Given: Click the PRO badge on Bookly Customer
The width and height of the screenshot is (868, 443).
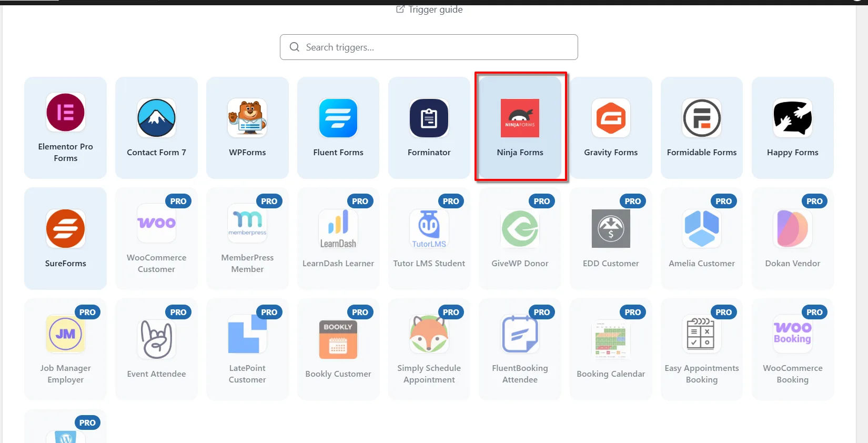Looking at the screenshot, I should tap(360, 312).
